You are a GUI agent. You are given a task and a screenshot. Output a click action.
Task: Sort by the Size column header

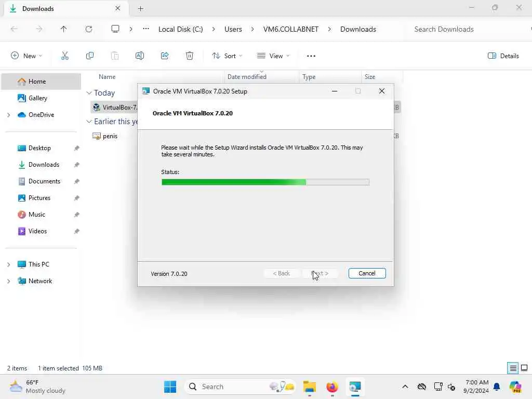[x=370, y=77]
